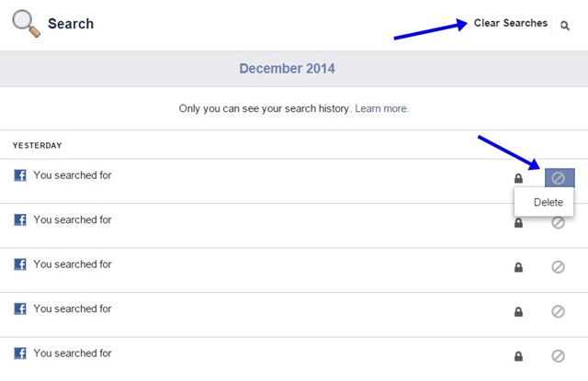
Task: Click privacy lock icon on first entry
Action: pos(518,178)
